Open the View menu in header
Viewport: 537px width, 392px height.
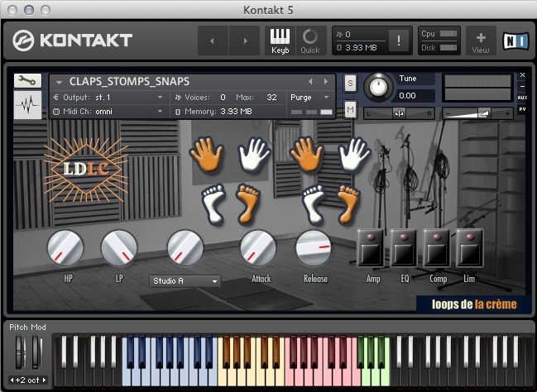(x=481, y=41)
